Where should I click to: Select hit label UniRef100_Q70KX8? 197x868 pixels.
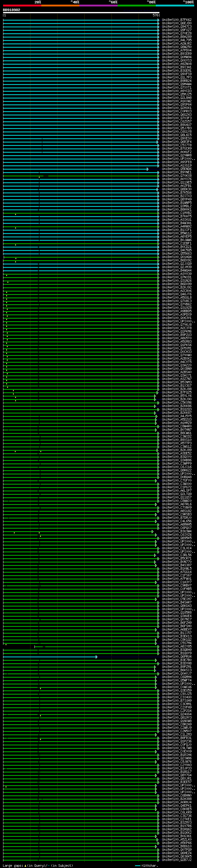coord(176,176)
